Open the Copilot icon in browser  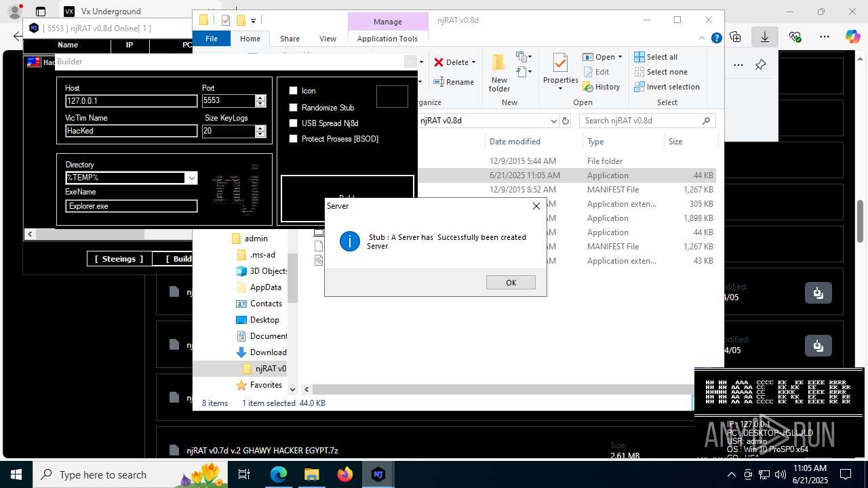pos(852,37)
